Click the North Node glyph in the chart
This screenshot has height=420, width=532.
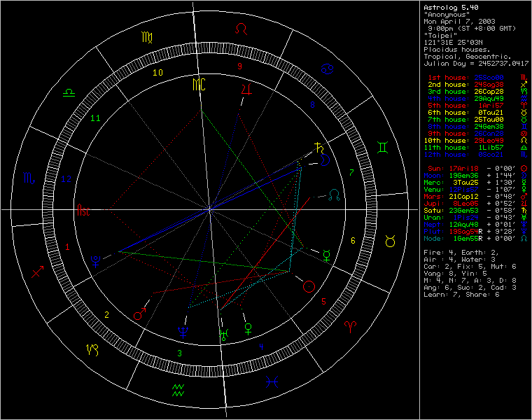(x=334, y=195)
